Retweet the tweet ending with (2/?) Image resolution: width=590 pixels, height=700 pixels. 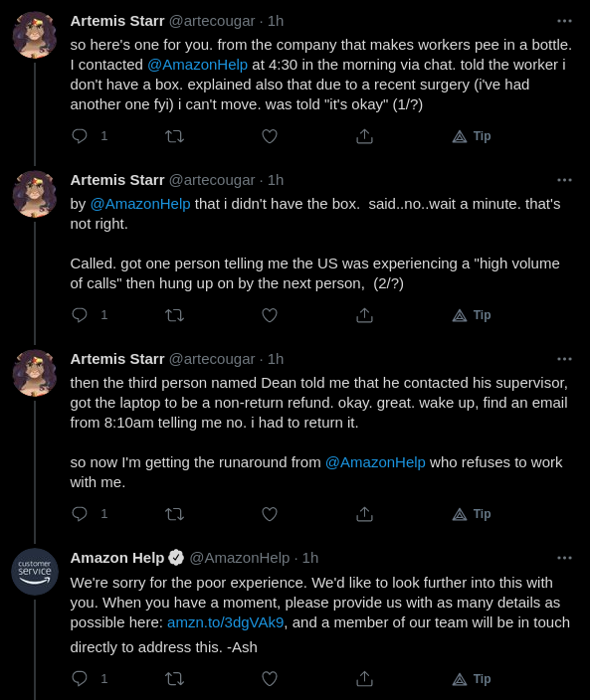coord(175,315)
